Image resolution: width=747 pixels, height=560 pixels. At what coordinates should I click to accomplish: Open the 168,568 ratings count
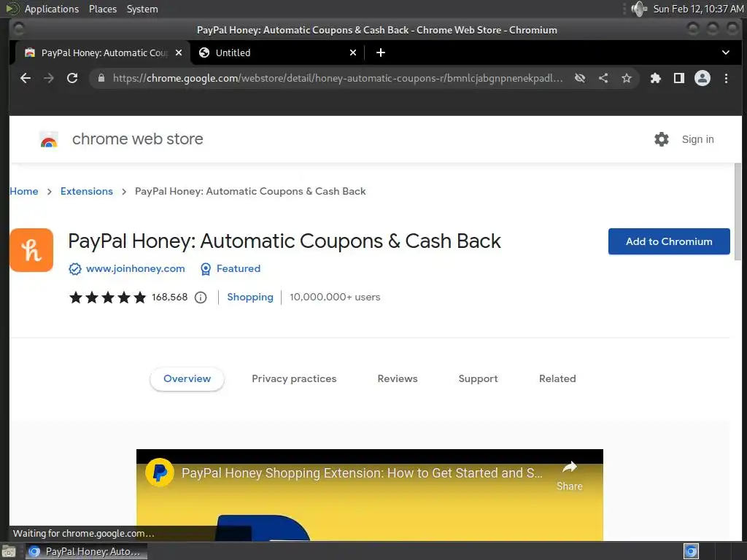169,297
